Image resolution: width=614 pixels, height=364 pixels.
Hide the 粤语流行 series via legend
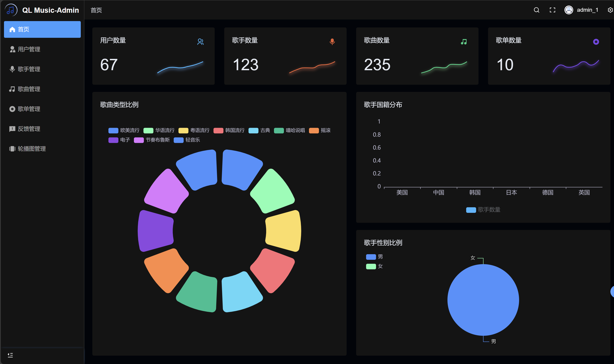point(194,130)
